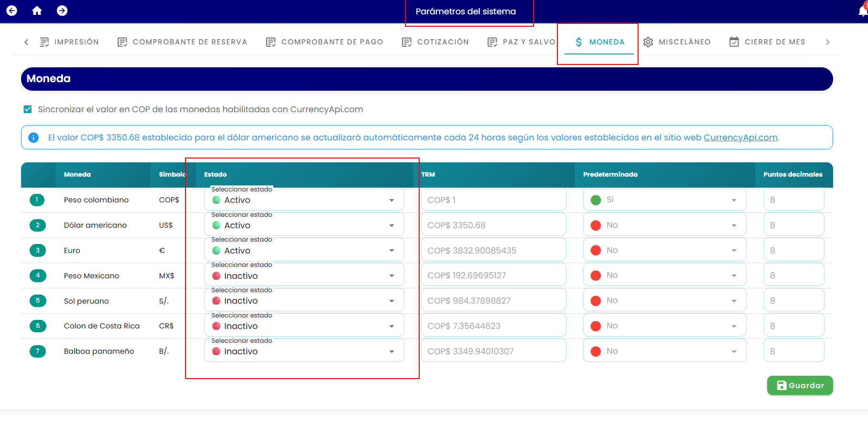Go to the home icon

(x=37, y=11)
